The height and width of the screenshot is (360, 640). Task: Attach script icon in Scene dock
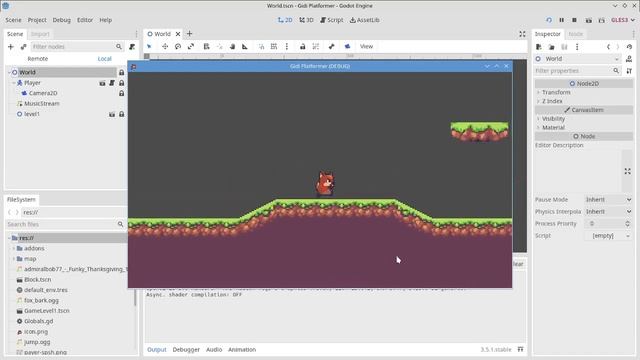tap(132, 47)
